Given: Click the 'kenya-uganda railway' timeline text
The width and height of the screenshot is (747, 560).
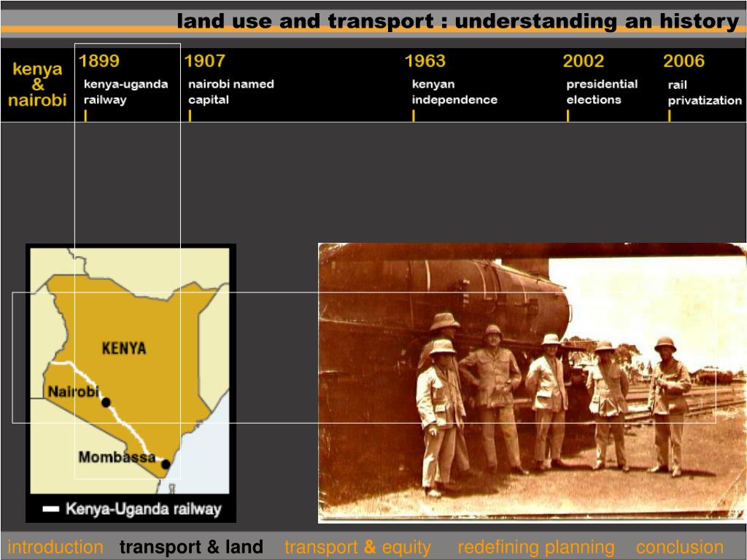Looking at the screenshot, I should (x=125, y=92).
